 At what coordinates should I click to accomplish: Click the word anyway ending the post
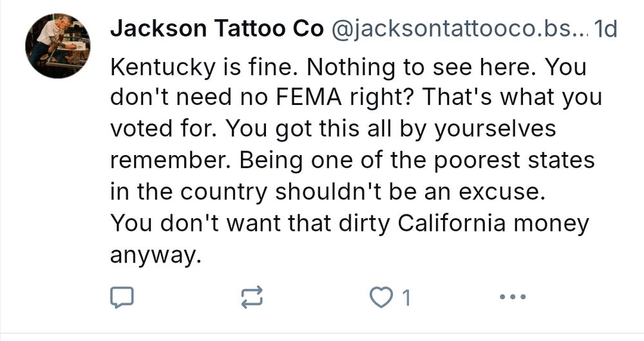click(151, 255)
